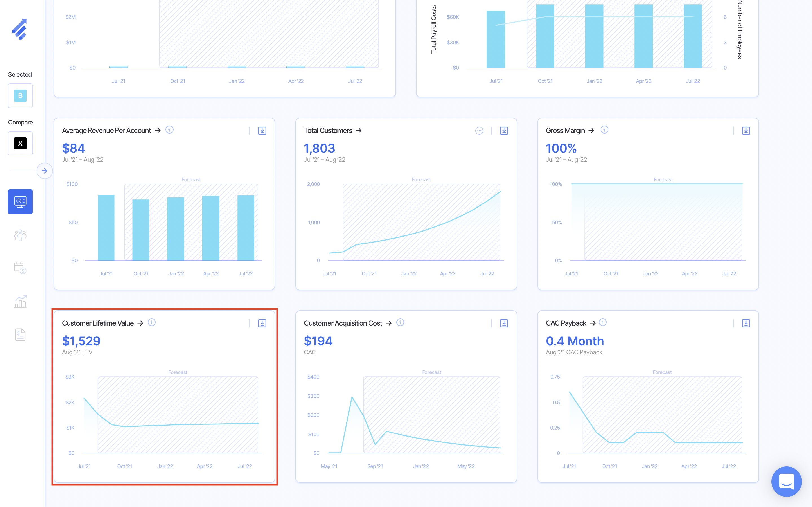Open CAC Payback details link
Screen dimensions: 812x507
(x=593, y=323)
